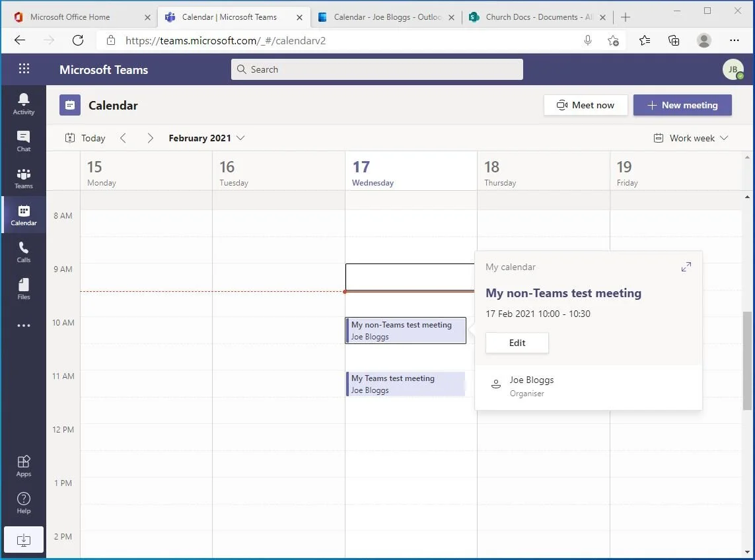Select Friday 19 day header

tap(676, 172)
